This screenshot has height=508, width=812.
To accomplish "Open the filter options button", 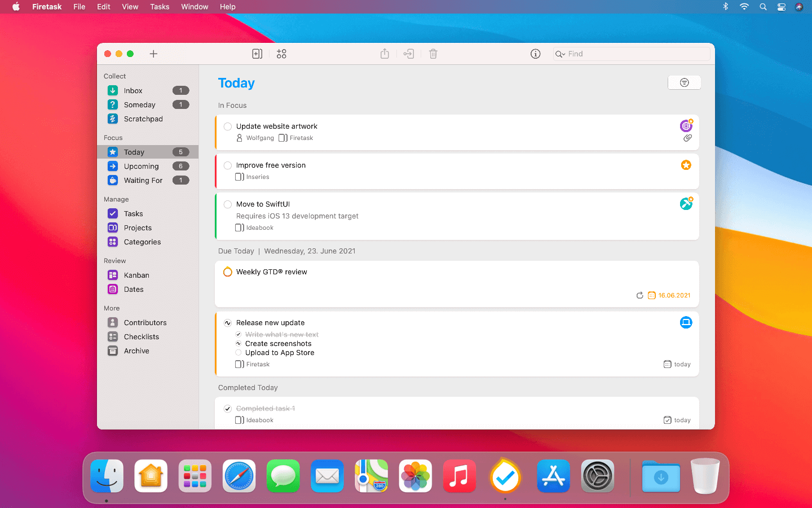I will [x=684, y=82].
